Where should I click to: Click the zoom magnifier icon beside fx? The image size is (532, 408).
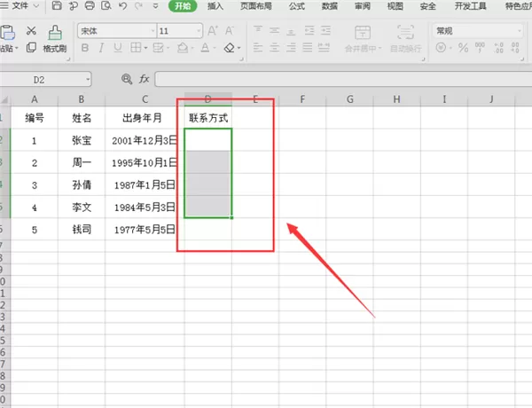127,79
